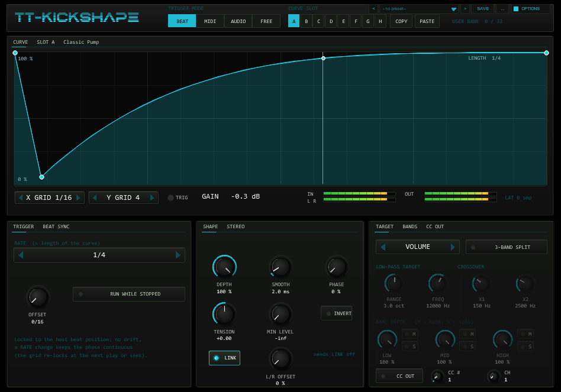Select curve slot F

(356, 21)
